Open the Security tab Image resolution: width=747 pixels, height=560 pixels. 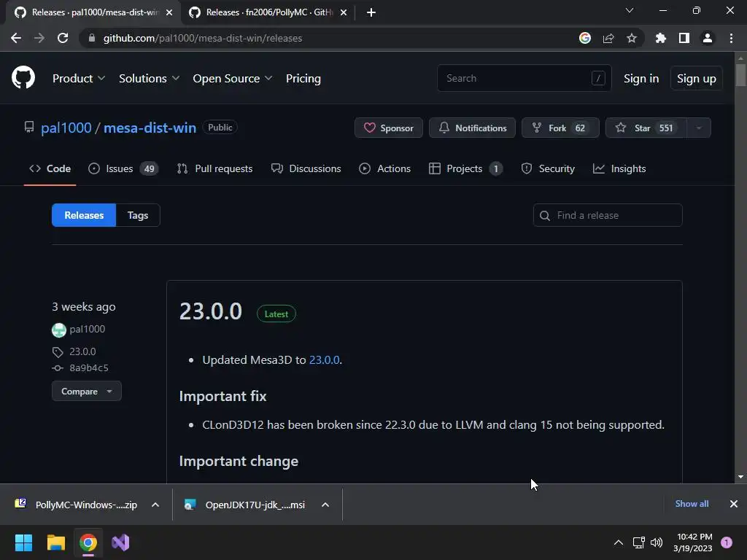(548, 168)
